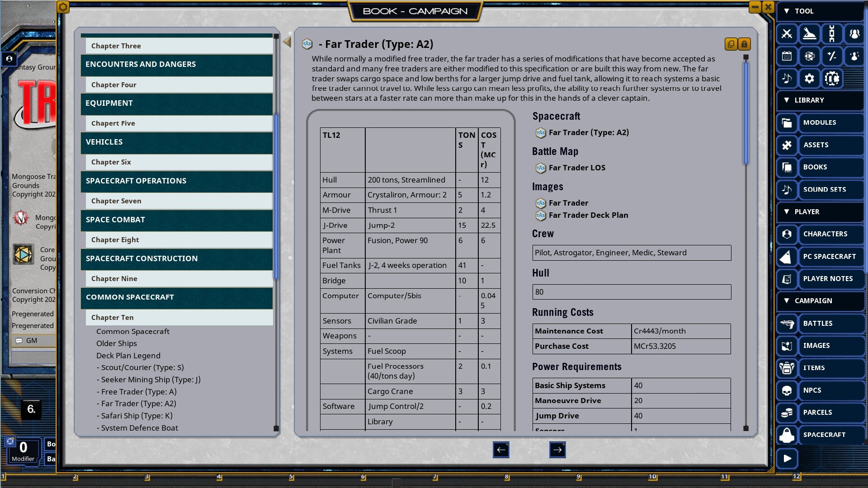This screenshot has height=488, width=868.
Task: Click the TAS icon beside Far Trader LOS
Action: point(540,168)
